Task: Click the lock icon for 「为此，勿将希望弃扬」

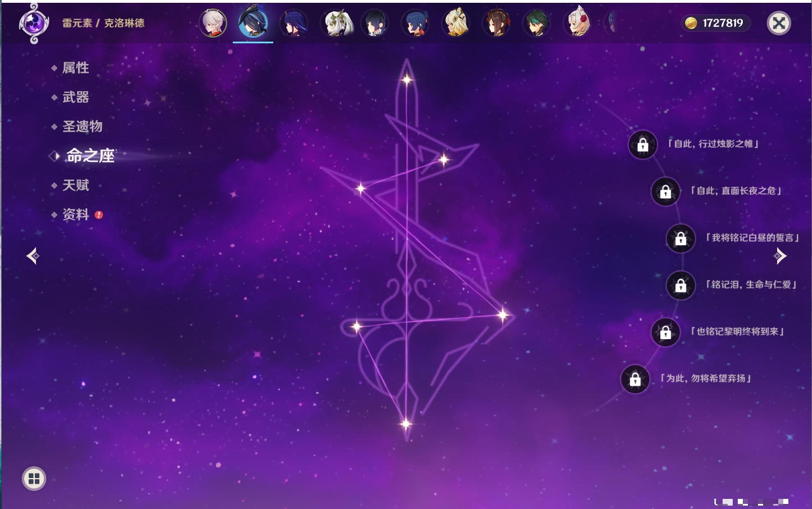Action: pyautogui.click(x=635, y=379)
